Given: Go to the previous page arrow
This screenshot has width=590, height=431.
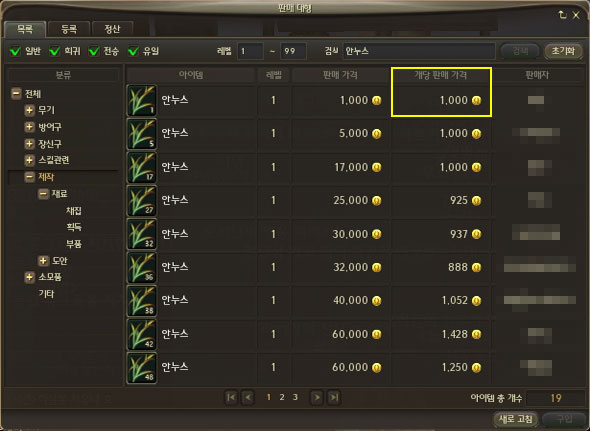Looking at the screenshot, I should 248,397.
